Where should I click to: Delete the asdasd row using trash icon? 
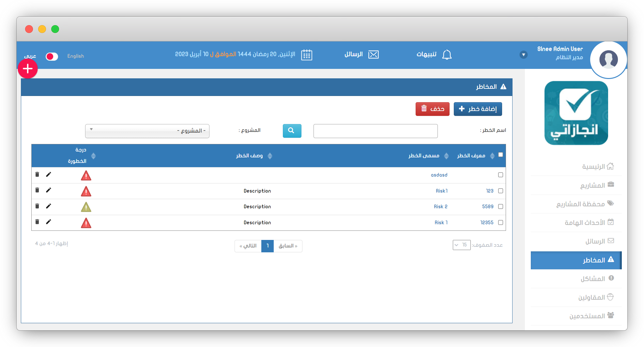click(37, 175)
